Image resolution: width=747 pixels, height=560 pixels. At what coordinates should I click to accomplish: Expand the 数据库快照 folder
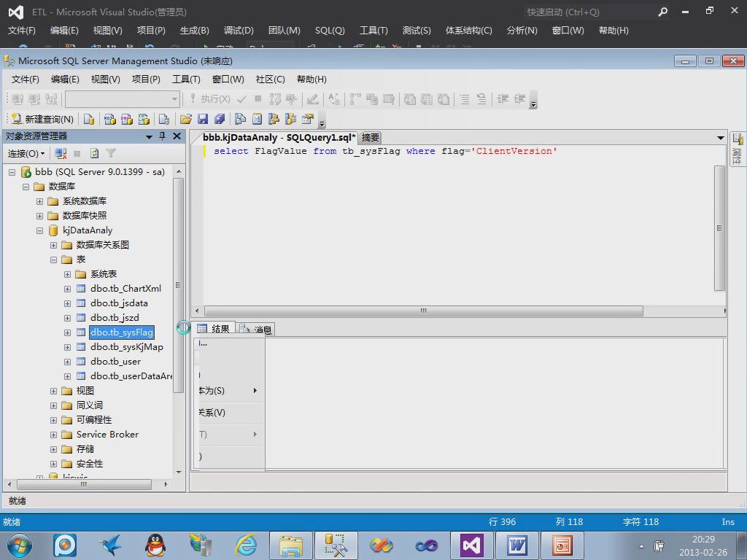[39, 216]
